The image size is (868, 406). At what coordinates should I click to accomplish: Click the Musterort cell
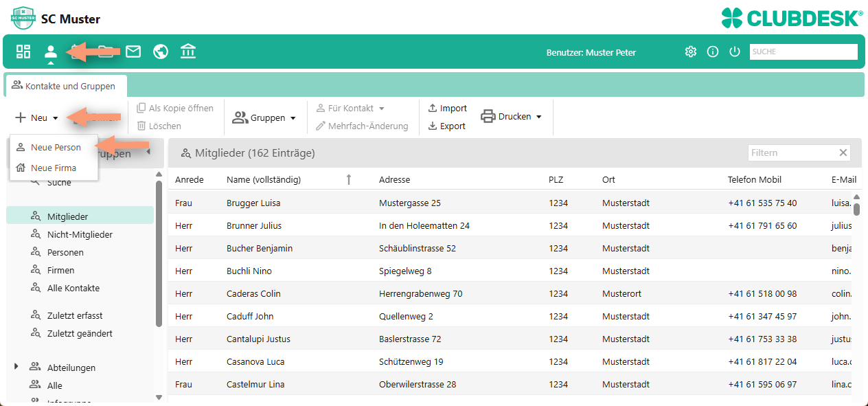(x=621, y=293)
